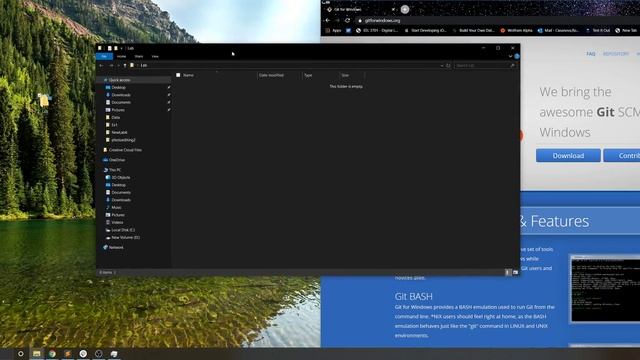Screen dimensions: 640x360
Task: Select the folder icon on the desktop
Action: 44,100
